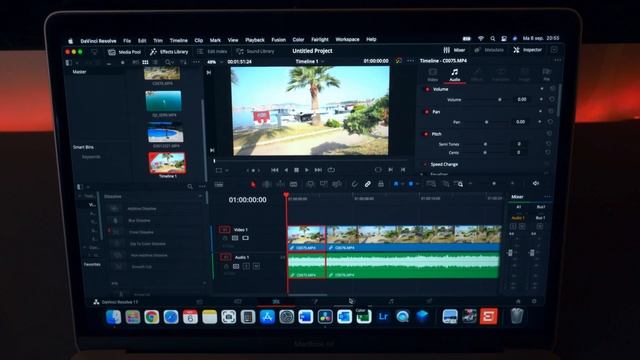Viewport: 640px width, 360px height.
Task: Click the timeline speaker volume icon
Action: [536, 184]
